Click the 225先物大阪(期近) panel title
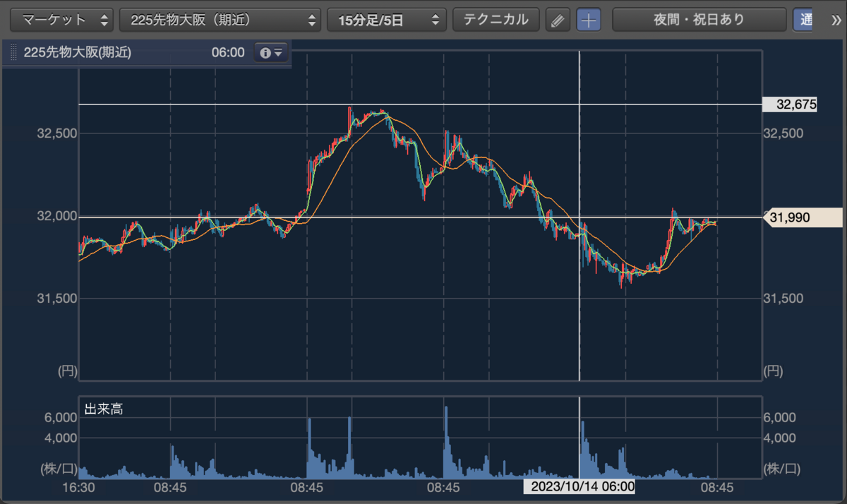This screenshot has width=847, height=504. [78, 53]
